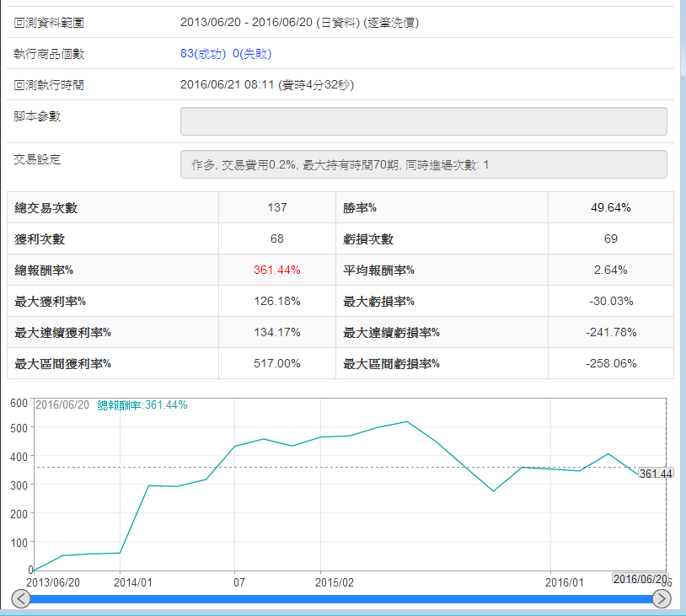Click the right arrow of the chart range slider
The height and width of the screenshot is (616, 686).
pos(662,599)
